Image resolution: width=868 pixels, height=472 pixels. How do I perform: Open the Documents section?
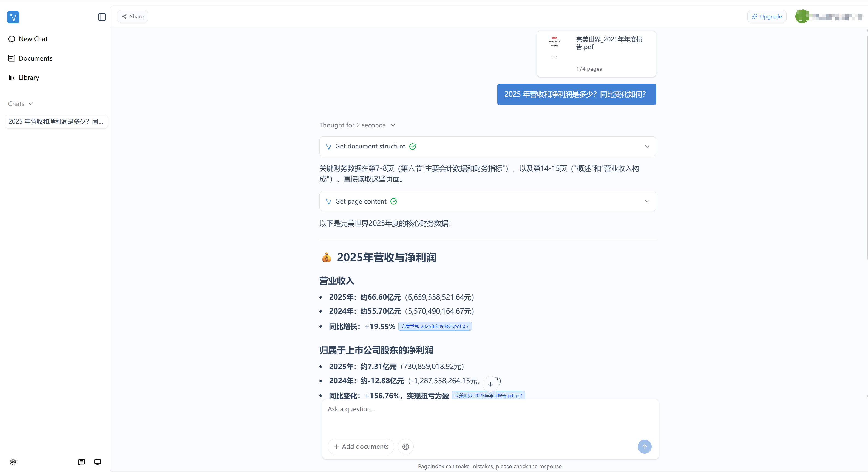pos(35,58)
